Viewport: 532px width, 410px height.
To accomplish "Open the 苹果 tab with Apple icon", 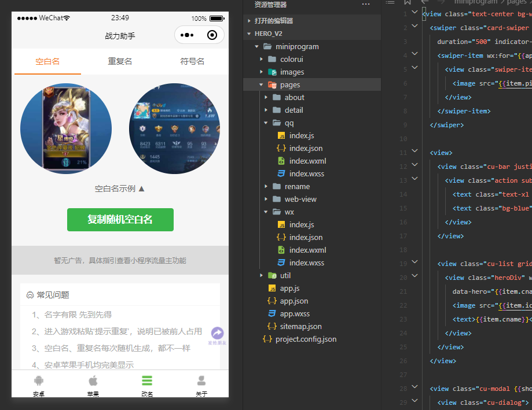I will [x=93, y=386].
